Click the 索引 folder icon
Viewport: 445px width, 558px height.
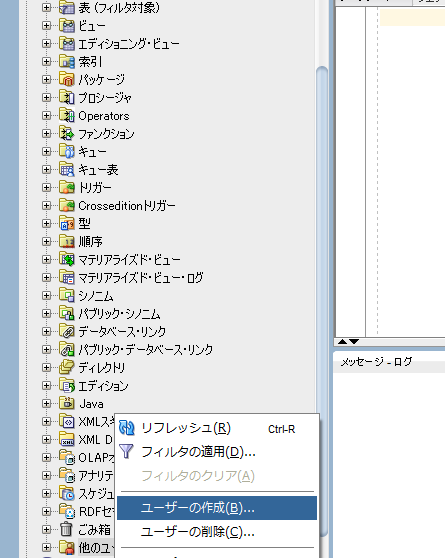(67, 62)
